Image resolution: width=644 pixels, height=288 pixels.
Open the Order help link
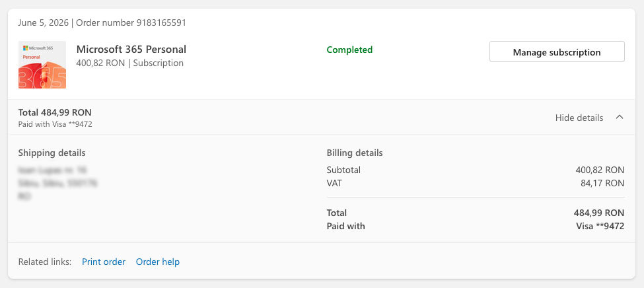[x=158, y=262]
